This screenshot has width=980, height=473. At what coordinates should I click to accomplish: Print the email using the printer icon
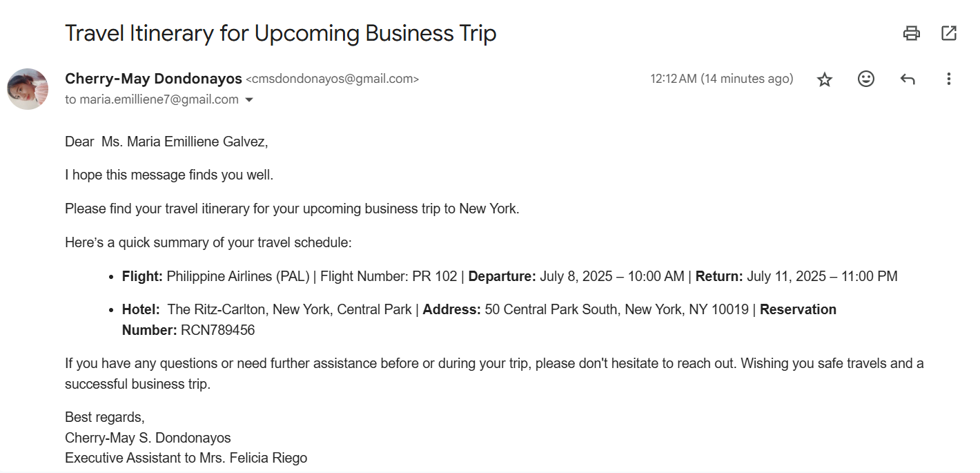(912, 32)
